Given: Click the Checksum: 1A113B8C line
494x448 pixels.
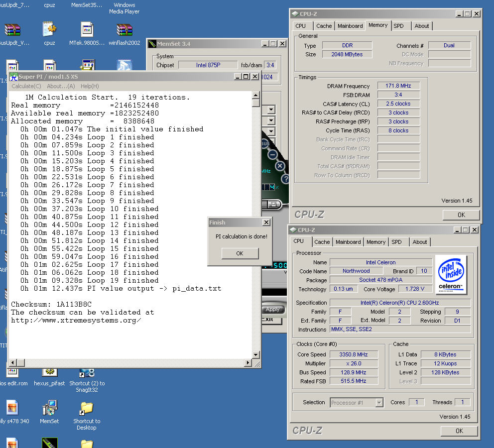Looking at the screenshot, I should pyautogui.click(x=51, y=304).
